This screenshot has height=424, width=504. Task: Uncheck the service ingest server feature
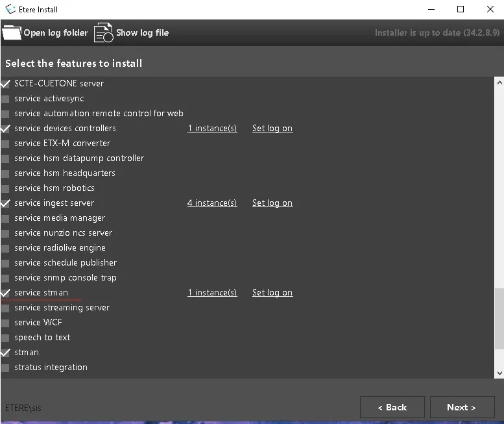6,203
